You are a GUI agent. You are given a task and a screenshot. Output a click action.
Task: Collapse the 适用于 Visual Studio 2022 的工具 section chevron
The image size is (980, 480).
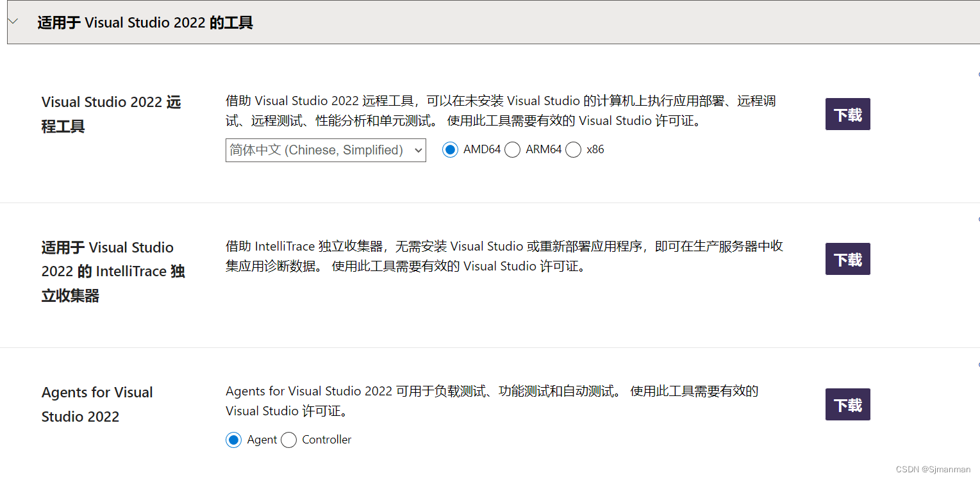tap(13, 22)
